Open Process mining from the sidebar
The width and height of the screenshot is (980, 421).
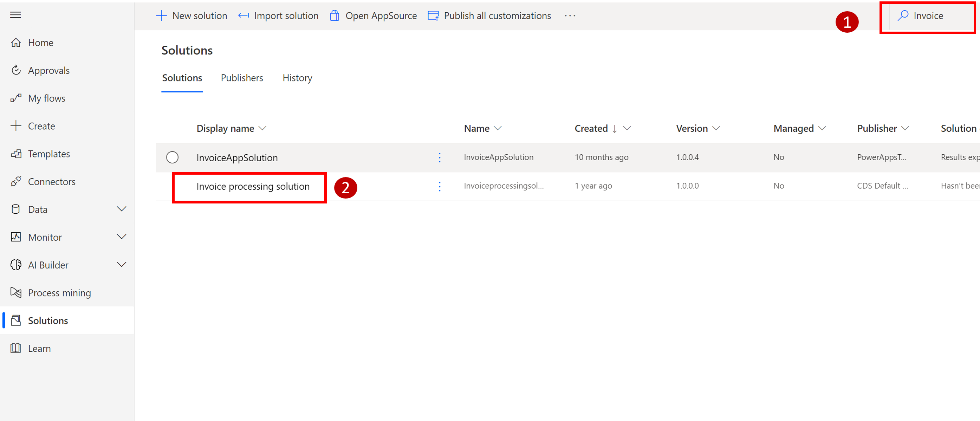point(59,292)
